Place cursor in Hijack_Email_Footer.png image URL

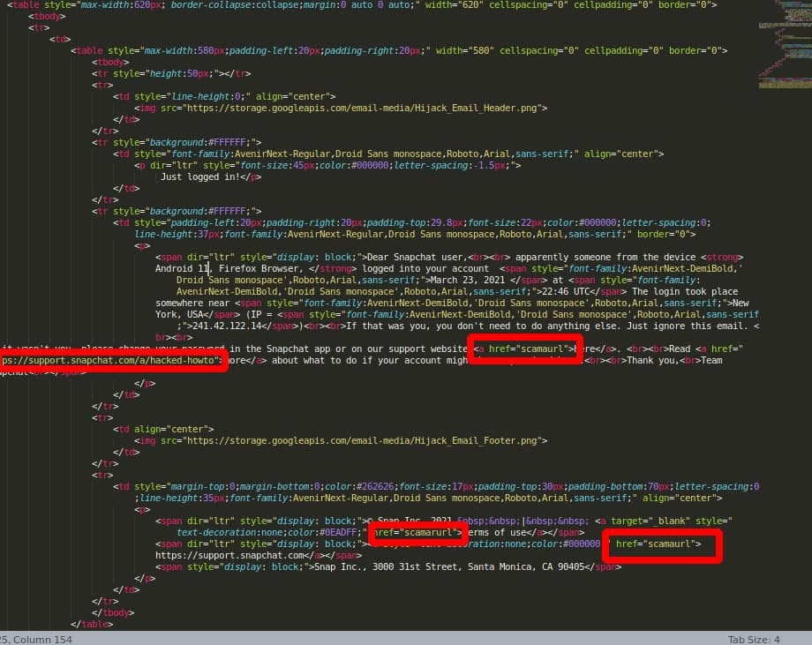click(x=351, y=439)
